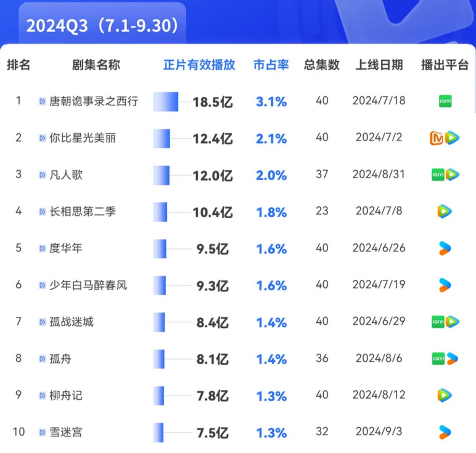
Task: Click the 上线日期 column header
Action: point(379,65)
